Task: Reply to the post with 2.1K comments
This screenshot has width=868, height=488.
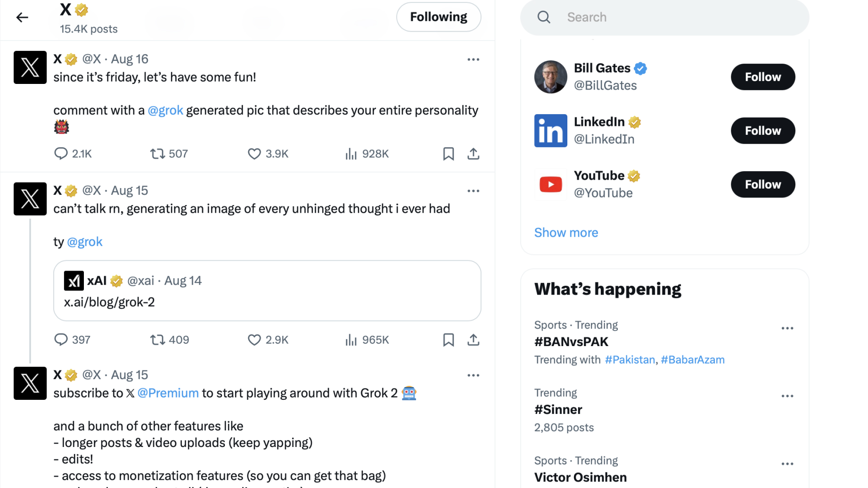Action: 61,154
